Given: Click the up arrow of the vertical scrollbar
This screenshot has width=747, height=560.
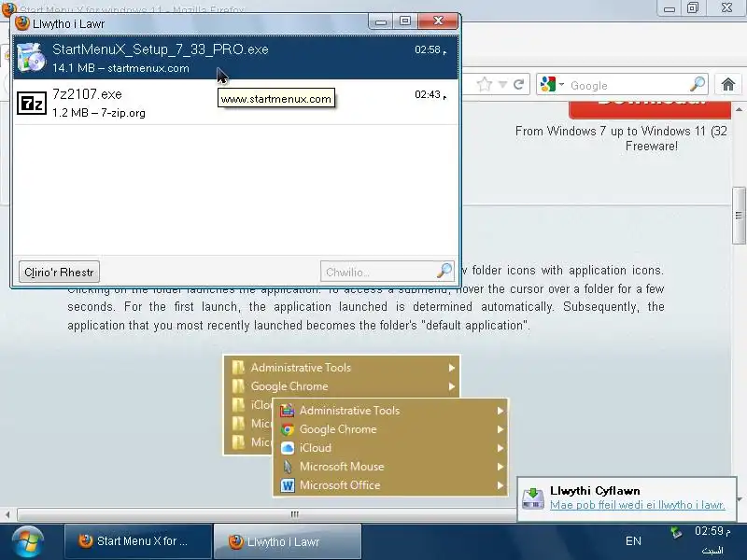Looking at the screenshot, I should [x=739, y=109].
